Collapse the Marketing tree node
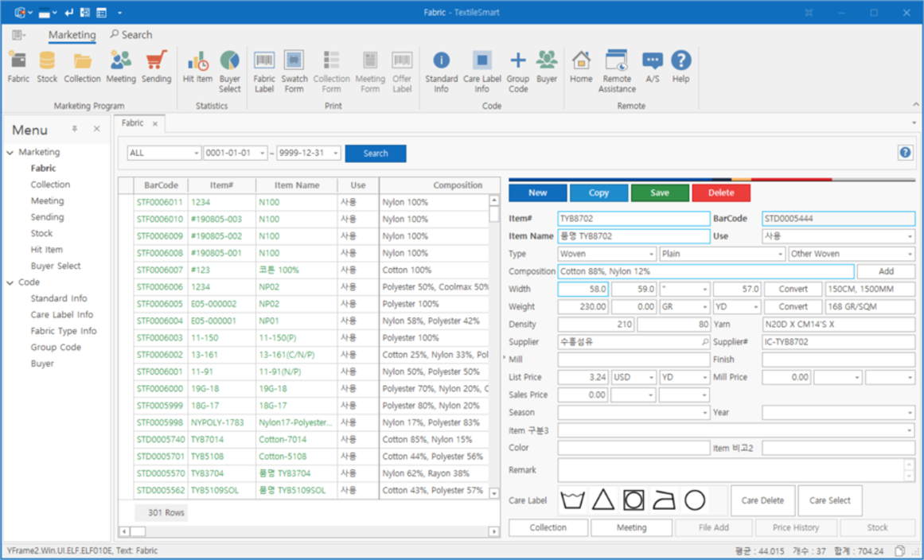Viewport: 924px width, 560px height. click(x=10, y=153)
